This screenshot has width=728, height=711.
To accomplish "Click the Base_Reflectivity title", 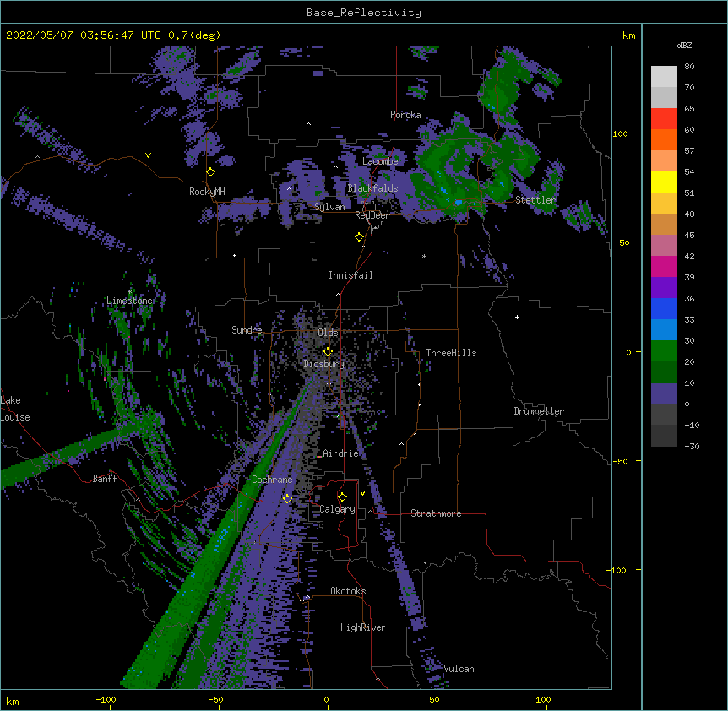I will (x=364, y=13).
